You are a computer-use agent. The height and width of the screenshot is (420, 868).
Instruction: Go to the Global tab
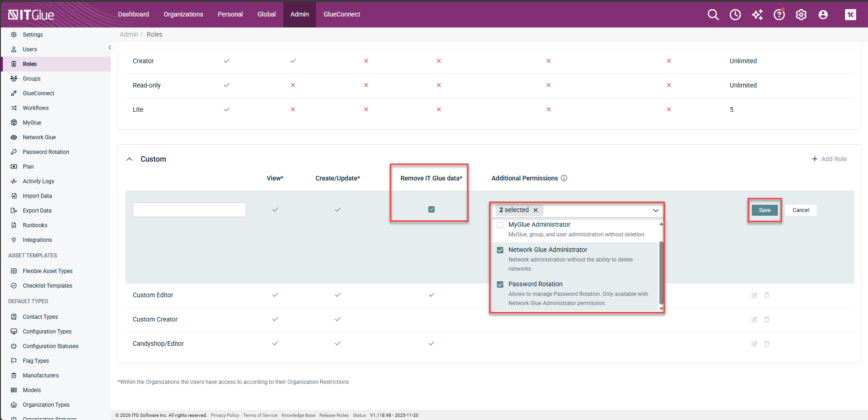click(x=267, y=14)
